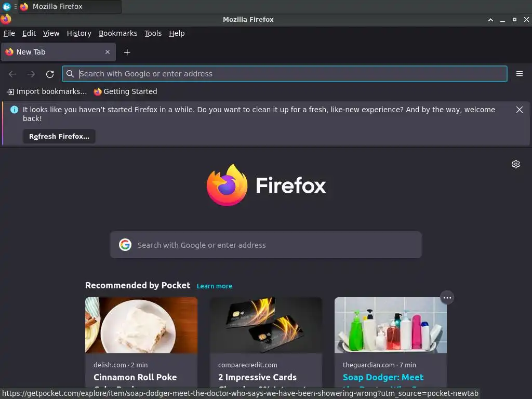Open Soap Dodger article thumbnail
532x399 pixels.
point(391,325)
